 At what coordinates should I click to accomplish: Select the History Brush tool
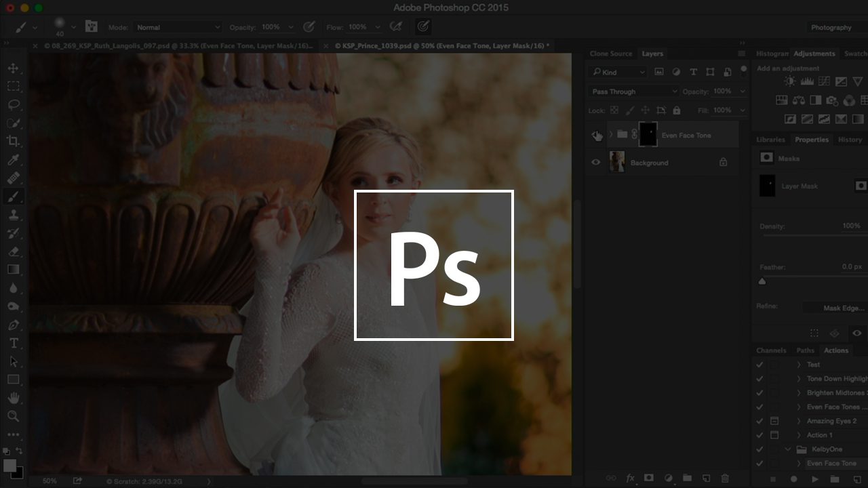tap(13, 233)
